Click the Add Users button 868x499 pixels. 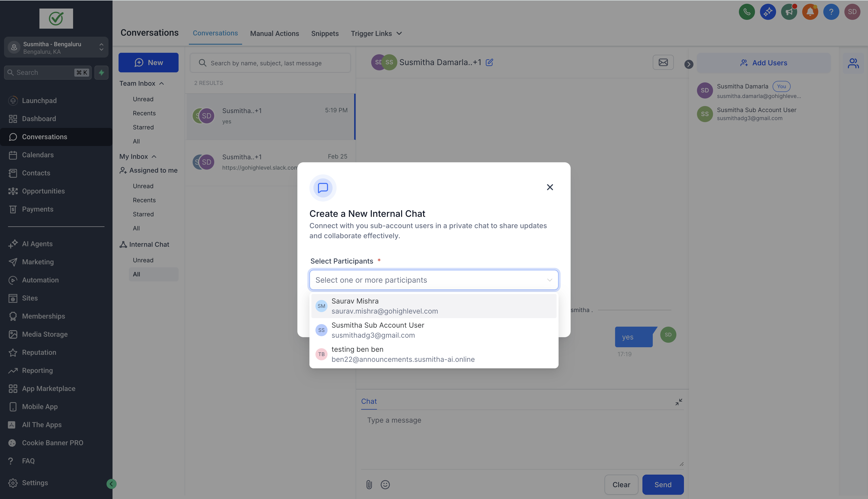764,63
